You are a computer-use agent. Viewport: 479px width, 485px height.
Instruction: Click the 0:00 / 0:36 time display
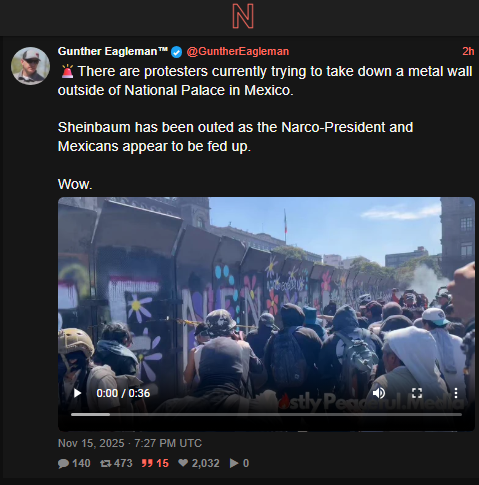pos(123,393)
